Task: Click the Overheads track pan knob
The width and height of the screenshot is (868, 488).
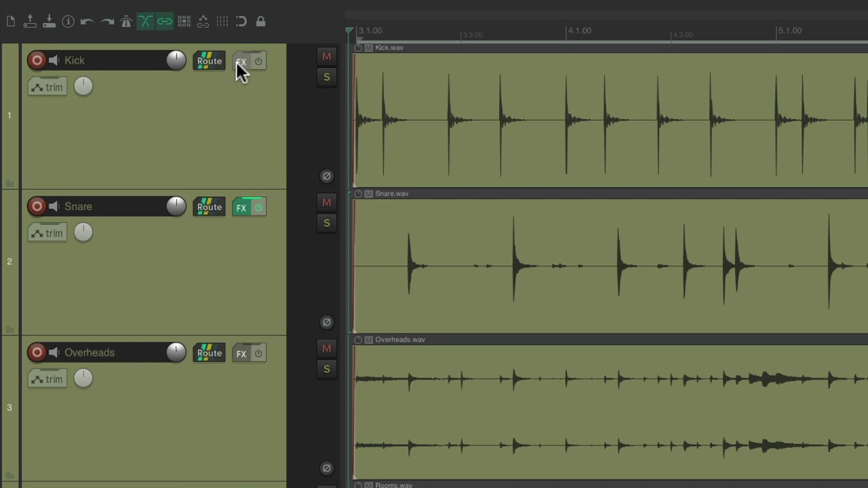Action: tap(83, 378)
